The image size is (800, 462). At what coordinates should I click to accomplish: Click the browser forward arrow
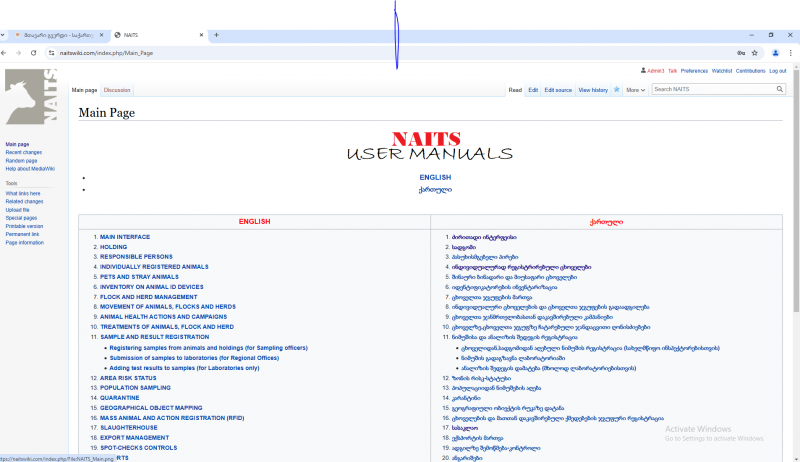(x=18, y=53)
